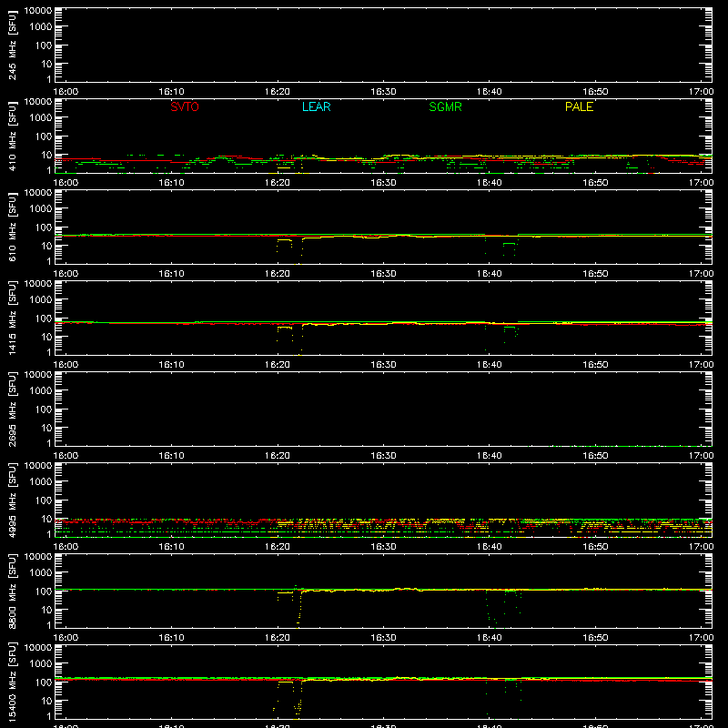Image resolution: width=728 pixels, height=728 pixels.
Task: Click the yellow PALE station legend label
Action: click(579, 106)
